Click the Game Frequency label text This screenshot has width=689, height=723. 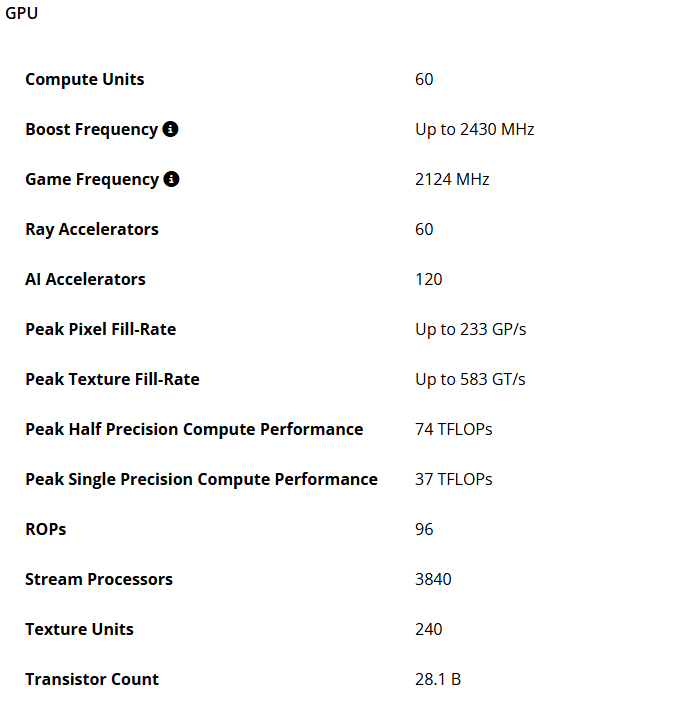[x=91, y=179]
